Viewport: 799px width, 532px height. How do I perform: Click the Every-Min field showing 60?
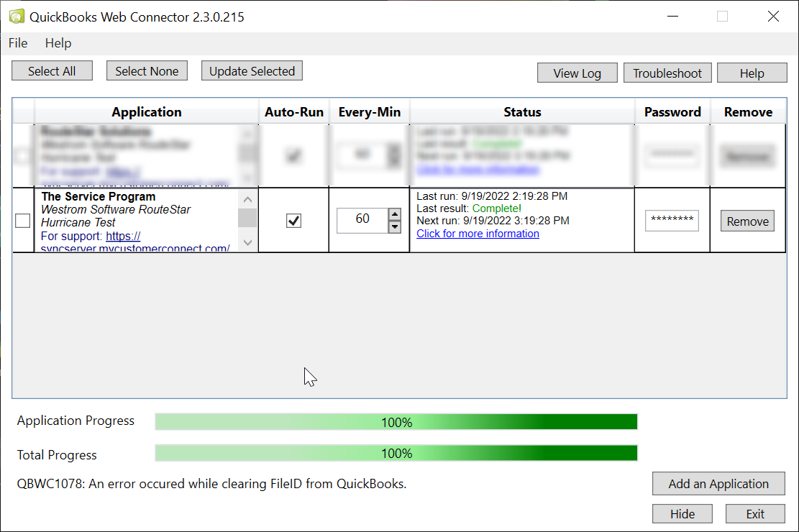point(362,220)
